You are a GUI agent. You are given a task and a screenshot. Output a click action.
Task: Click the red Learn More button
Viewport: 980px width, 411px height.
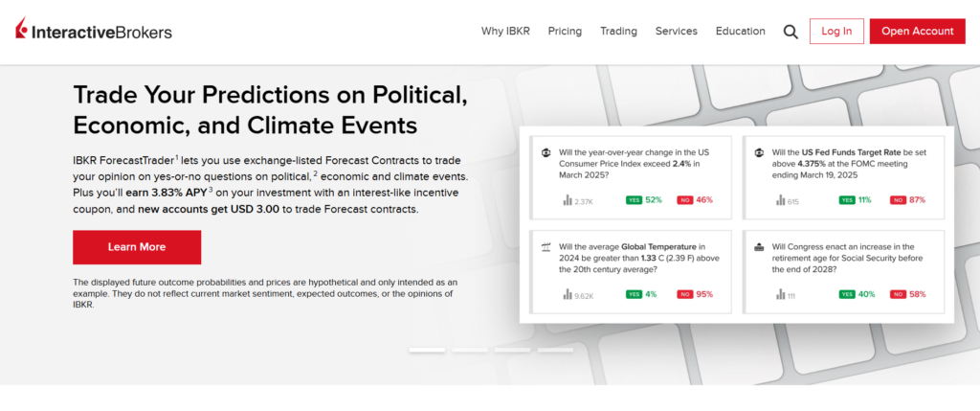pos(137,247)
